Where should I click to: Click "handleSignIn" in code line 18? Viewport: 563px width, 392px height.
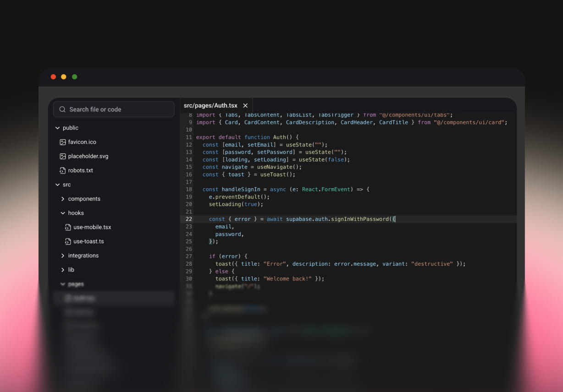(x=241, y=190)
